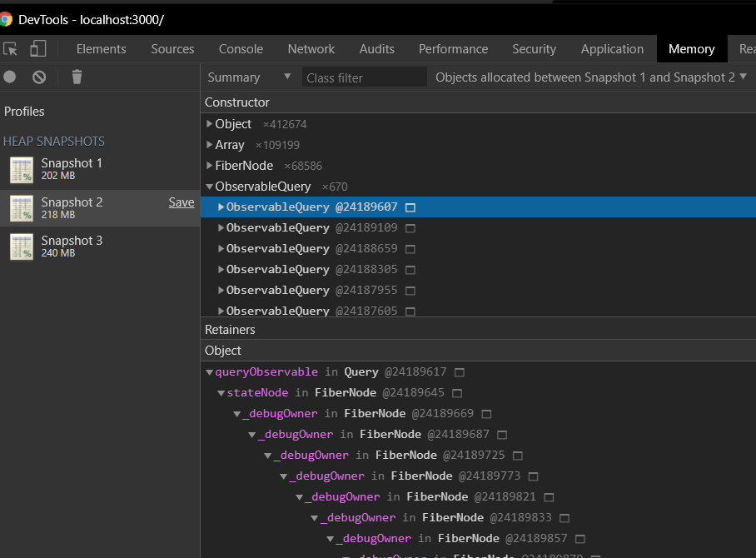The height and width of the screenshot is (558, 756).
Task: Switch to the Performance tab
Action: (x=453, y=49)
